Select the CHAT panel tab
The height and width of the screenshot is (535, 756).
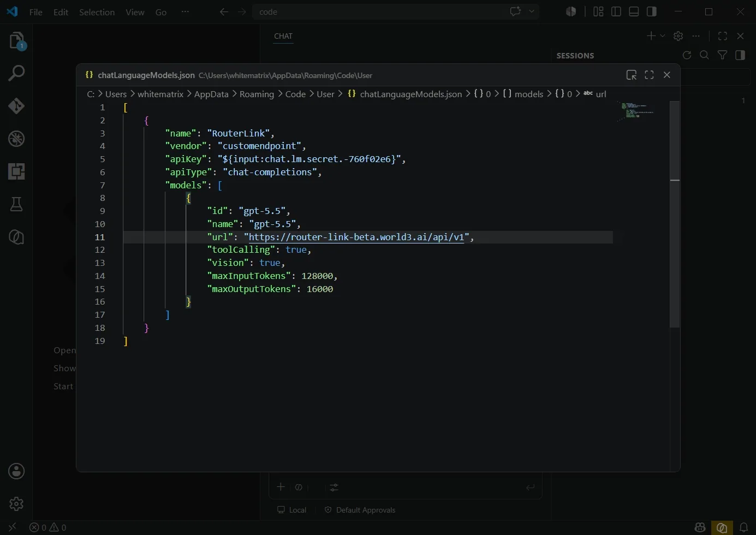pos(283,36)
